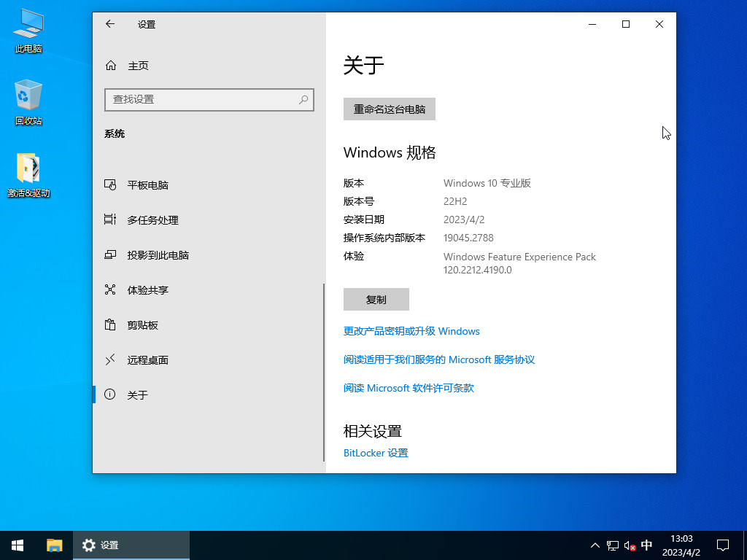
Task: Click the 复制 button under Windows 规格
Action: 376,299
